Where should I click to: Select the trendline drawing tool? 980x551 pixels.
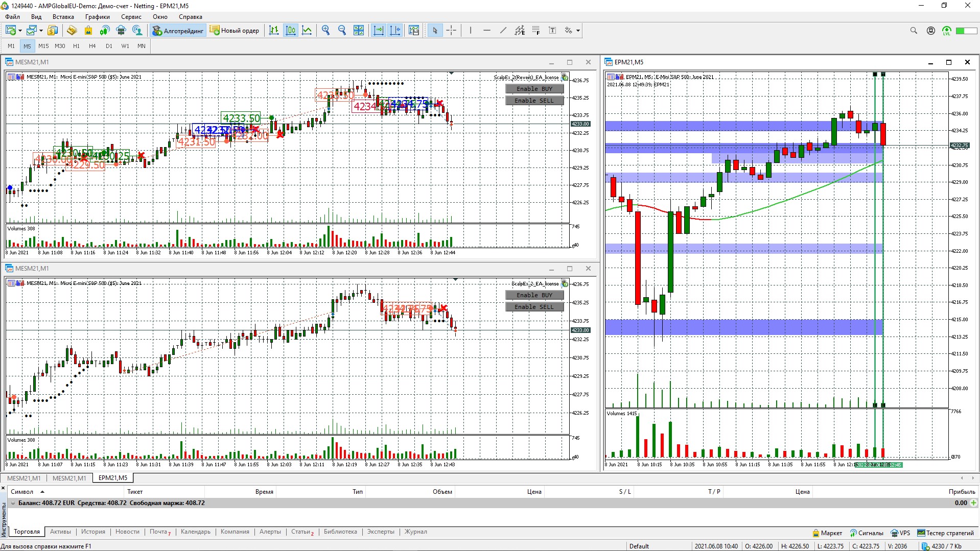coord(503,31)
